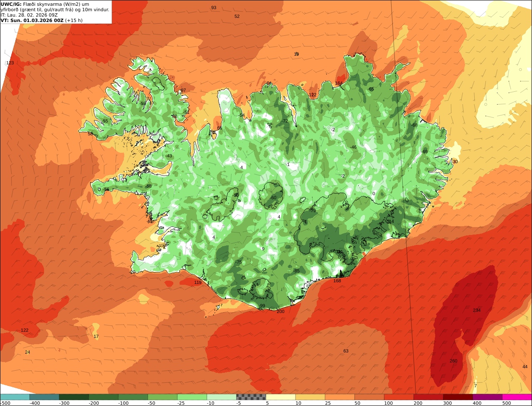Click the map value 30 off the east coast
532x406 pixels.
pyautogui.click(x=455, y=161)
